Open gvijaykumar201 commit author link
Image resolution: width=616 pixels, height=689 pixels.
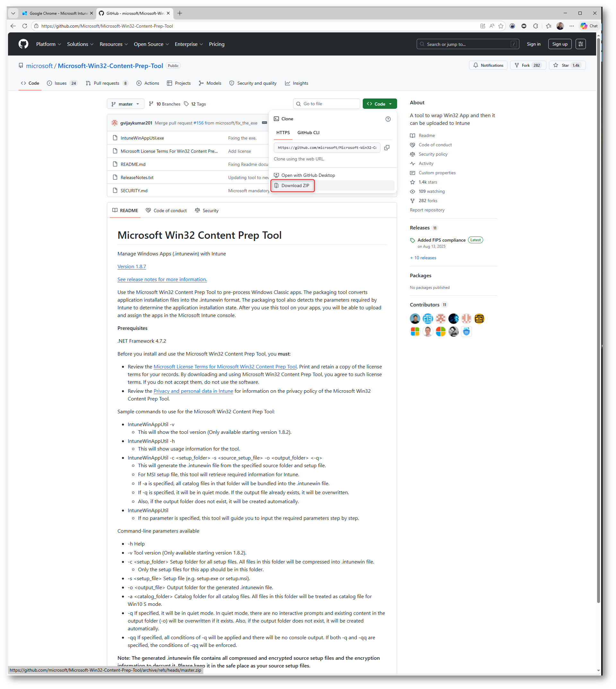click(136, 123)
